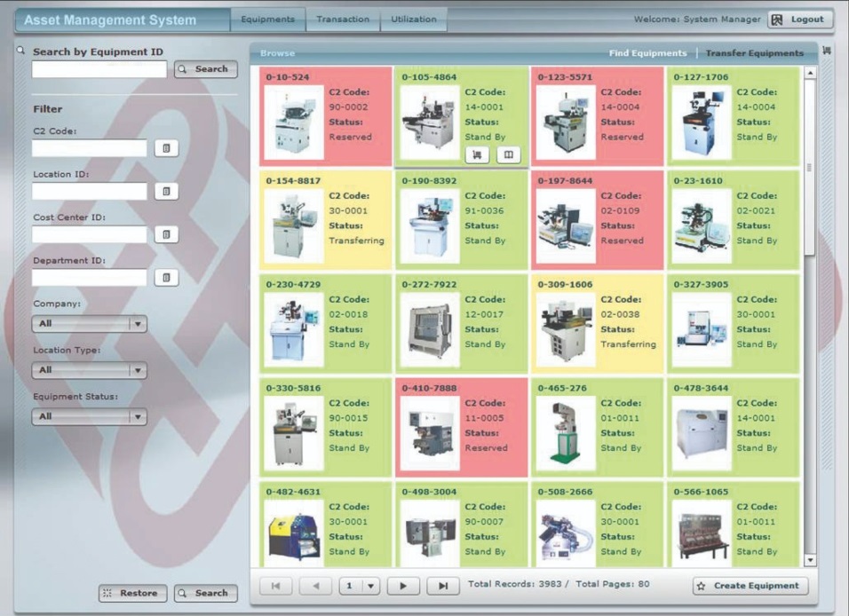This screenshot has height=616, width=849.
Task: Go to the first page via pagination icon
Action: (278, 585)
